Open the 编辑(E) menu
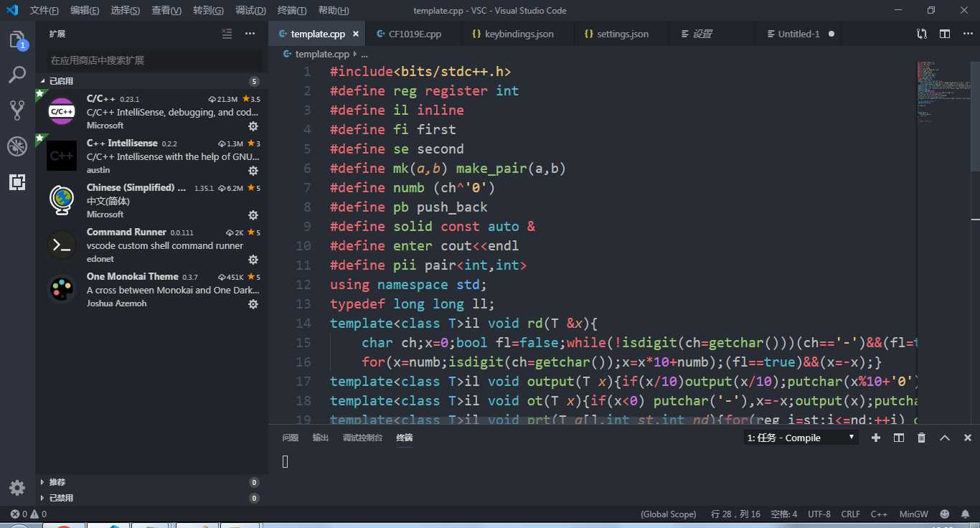980x528 pixels. pos(85,11)
